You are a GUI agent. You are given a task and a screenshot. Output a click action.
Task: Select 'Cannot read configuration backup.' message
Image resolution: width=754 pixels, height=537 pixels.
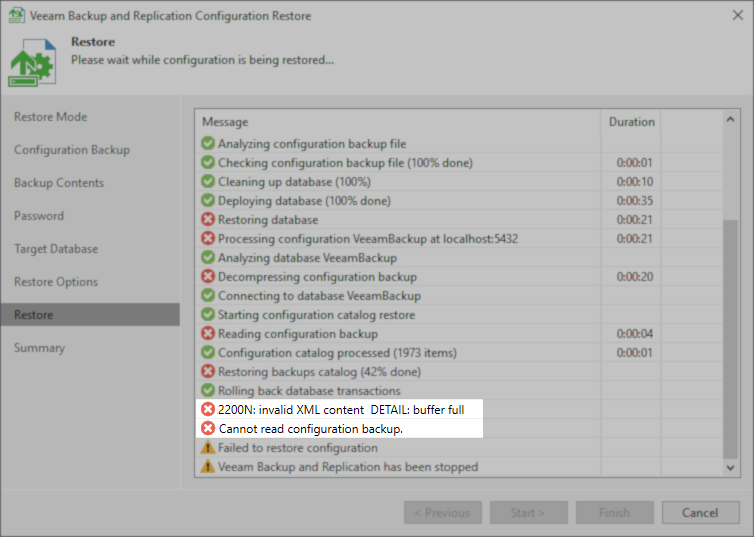click(x=311, y=429)
